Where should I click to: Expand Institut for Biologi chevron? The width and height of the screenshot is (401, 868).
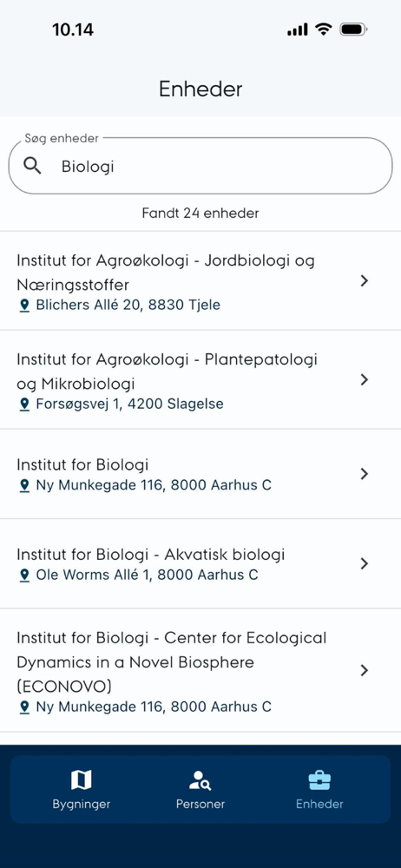click(364, 474)
